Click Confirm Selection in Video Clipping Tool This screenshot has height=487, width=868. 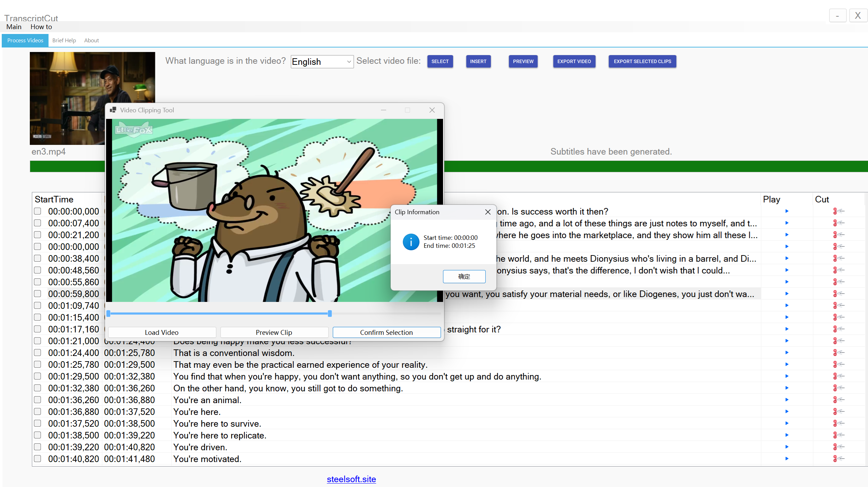387,332
